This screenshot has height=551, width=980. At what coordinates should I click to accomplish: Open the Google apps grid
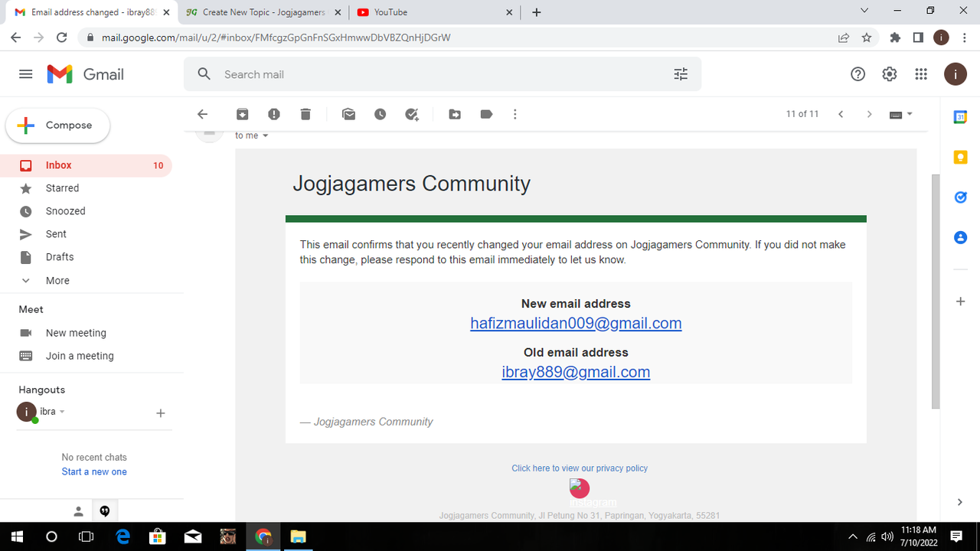[921, 74]
